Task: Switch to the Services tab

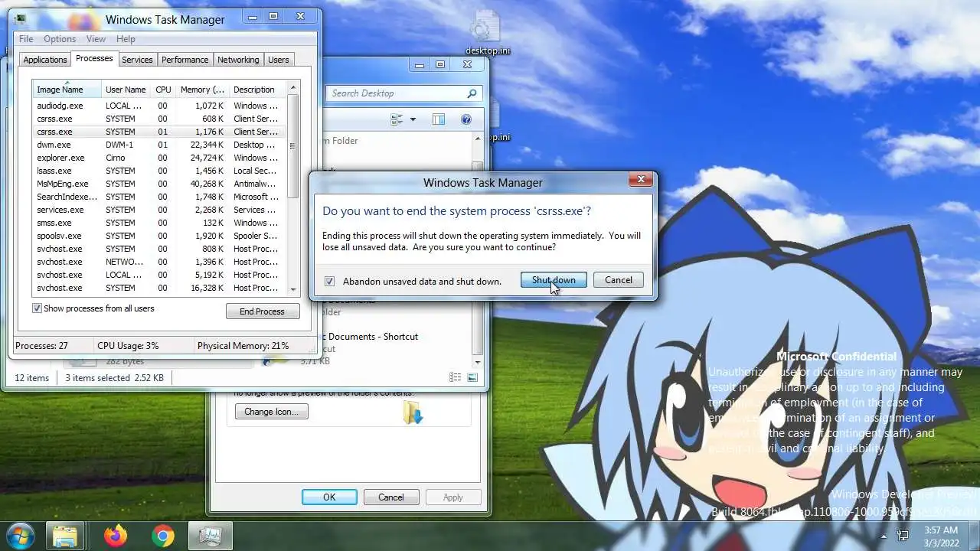Action: (x=137, y=60)
